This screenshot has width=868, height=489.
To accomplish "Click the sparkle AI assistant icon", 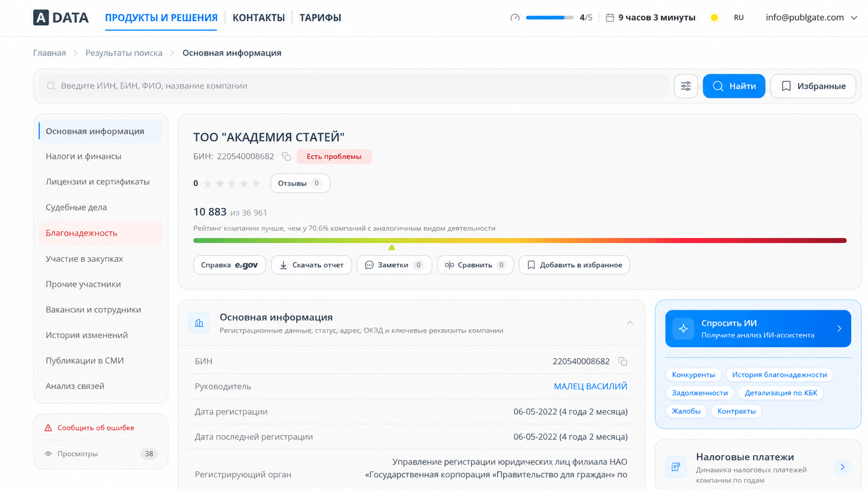I will coord(683,328).
